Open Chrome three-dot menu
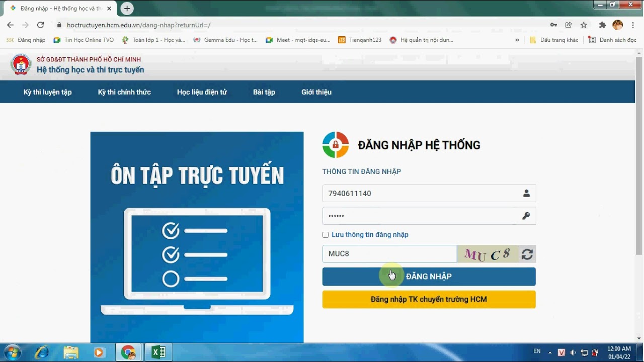The height and width of the screenshot is (362, 644). click(x=633, y=25)
